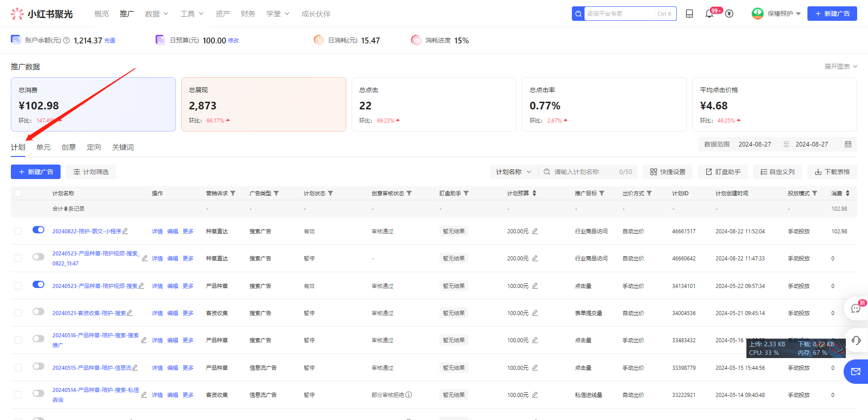The height and width of the screenshot is (420, 868).
Task: Select all plans header checkbox
Action: tap(18, 193)
